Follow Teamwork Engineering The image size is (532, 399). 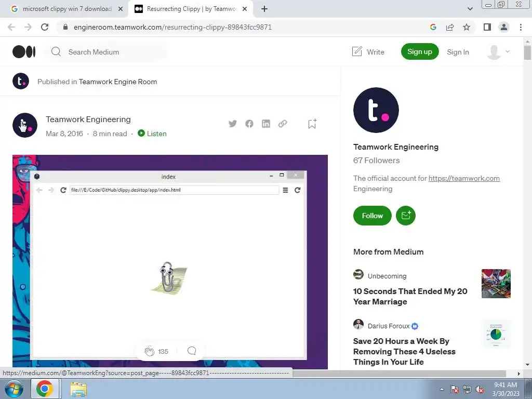[372, 216]
